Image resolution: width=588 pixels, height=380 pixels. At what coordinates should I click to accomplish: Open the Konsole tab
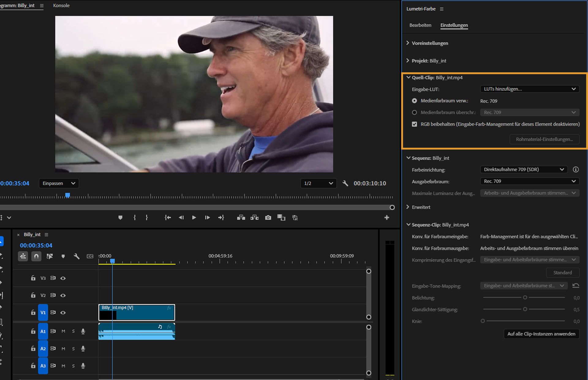click(61, 6)
